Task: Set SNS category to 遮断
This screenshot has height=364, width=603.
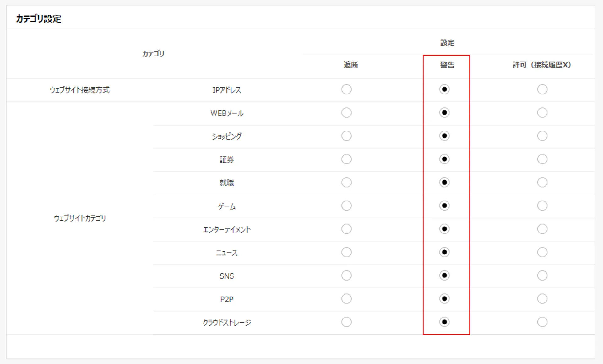Action: coord(346,276)
